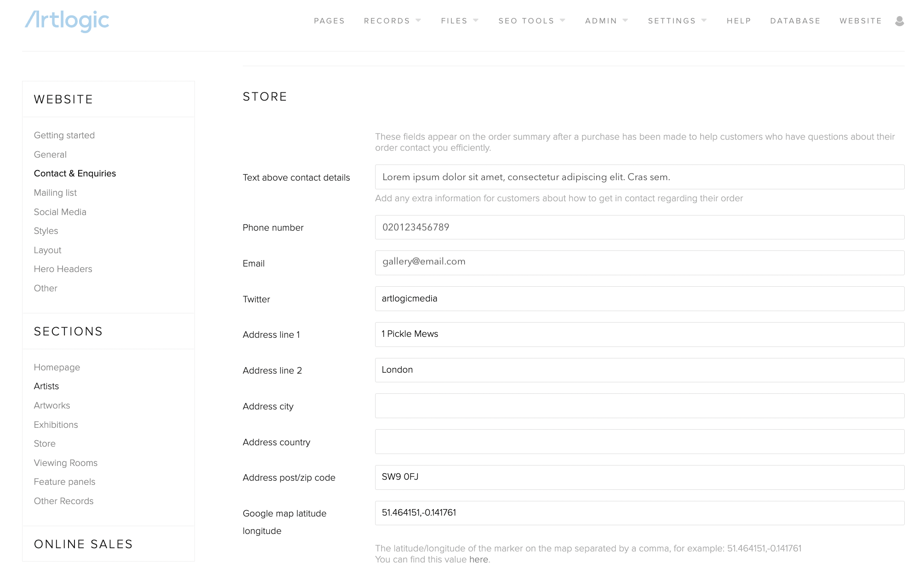
Task: Expand the Records dropdown menu
Action: click(x=392, y=21)
